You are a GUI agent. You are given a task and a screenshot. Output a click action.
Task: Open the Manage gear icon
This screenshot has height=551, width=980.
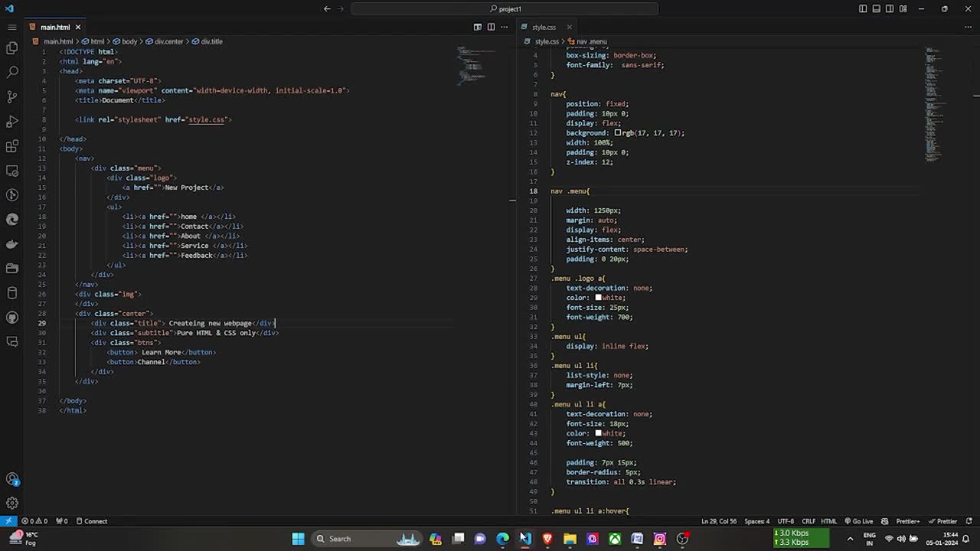click(11, 504)
